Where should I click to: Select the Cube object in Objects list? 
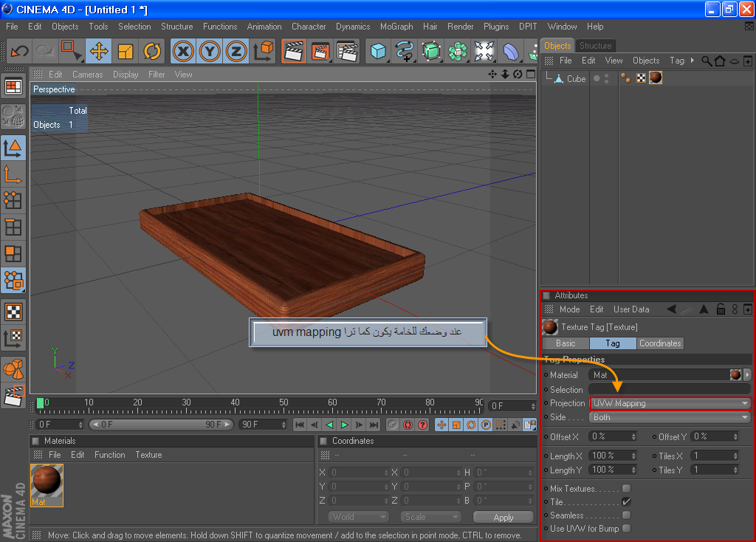click(576, 78)
